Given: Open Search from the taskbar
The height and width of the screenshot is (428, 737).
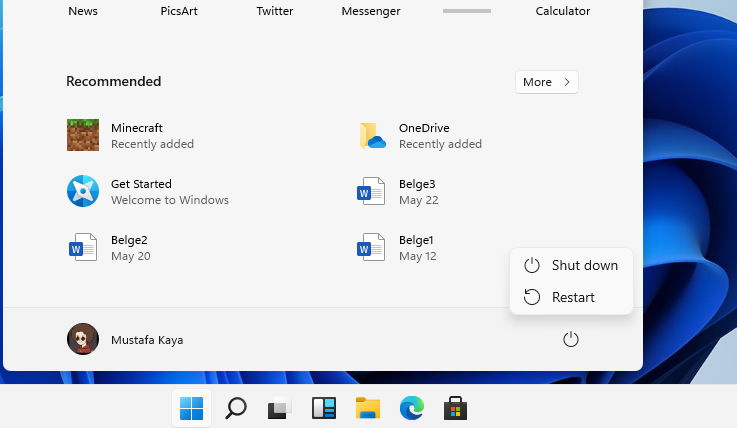Looking at the screenshot, I should 235,408.
